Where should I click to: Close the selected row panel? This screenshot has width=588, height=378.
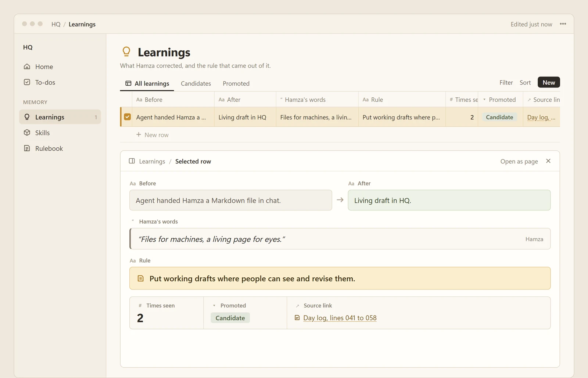click(x=548, y=161)
